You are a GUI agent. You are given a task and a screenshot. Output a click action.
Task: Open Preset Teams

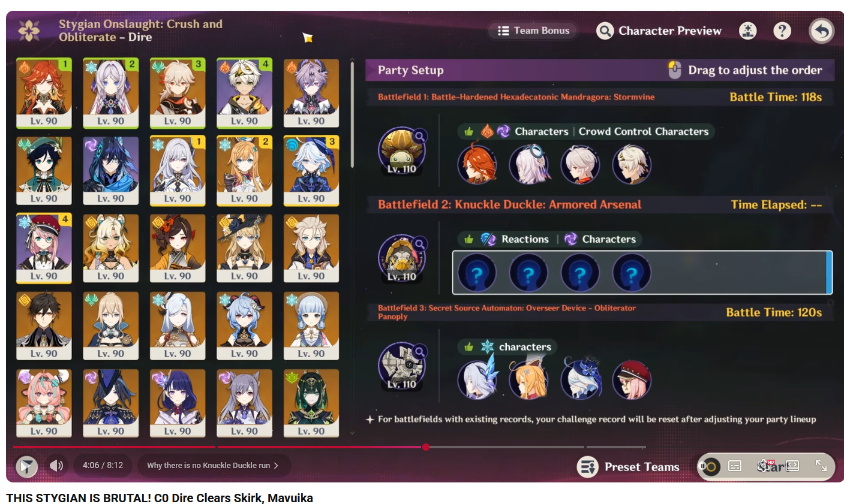point(628,467)
